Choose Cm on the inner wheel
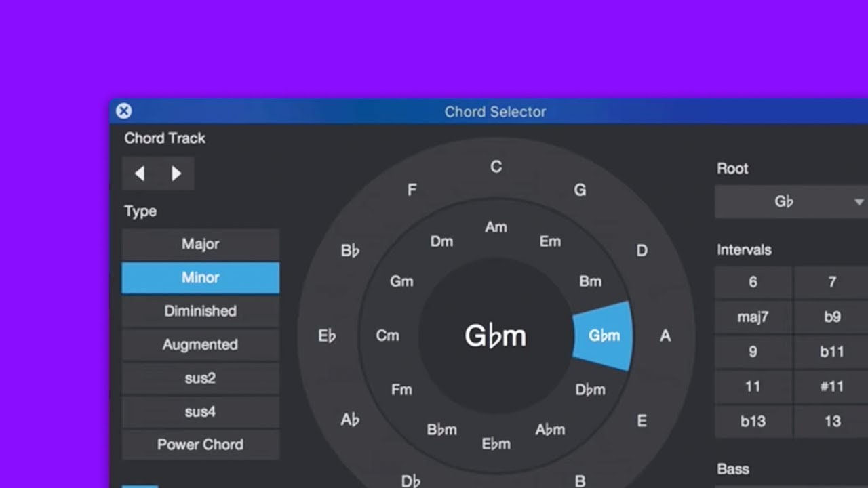This screenshot has width=868, height=488. click(387, 335)
